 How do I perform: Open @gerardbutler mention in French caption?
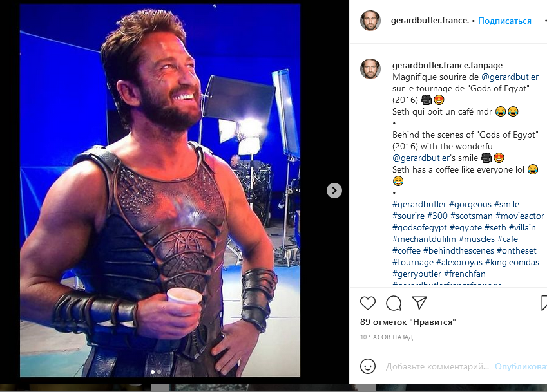tap(510, 77)
